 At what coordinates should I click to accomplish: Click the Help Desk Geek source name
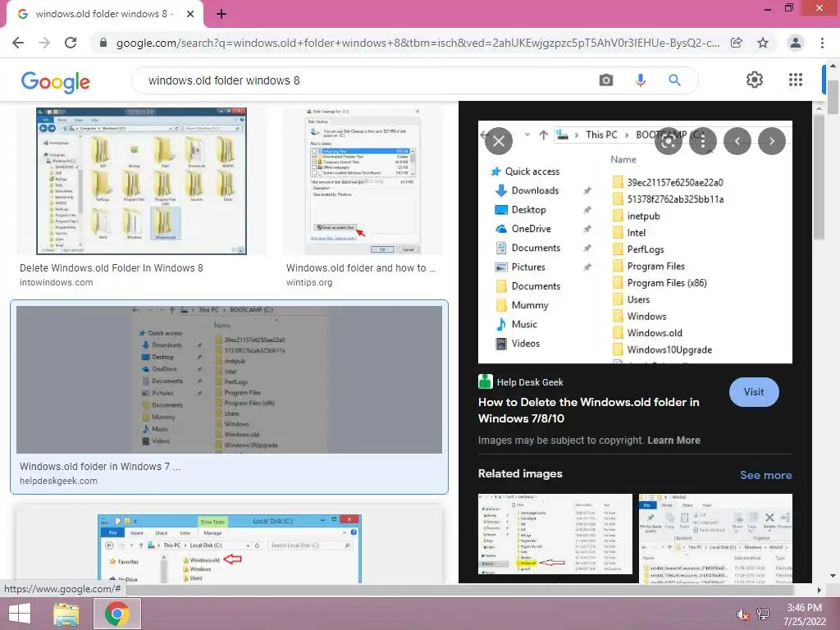pos(530,382)
